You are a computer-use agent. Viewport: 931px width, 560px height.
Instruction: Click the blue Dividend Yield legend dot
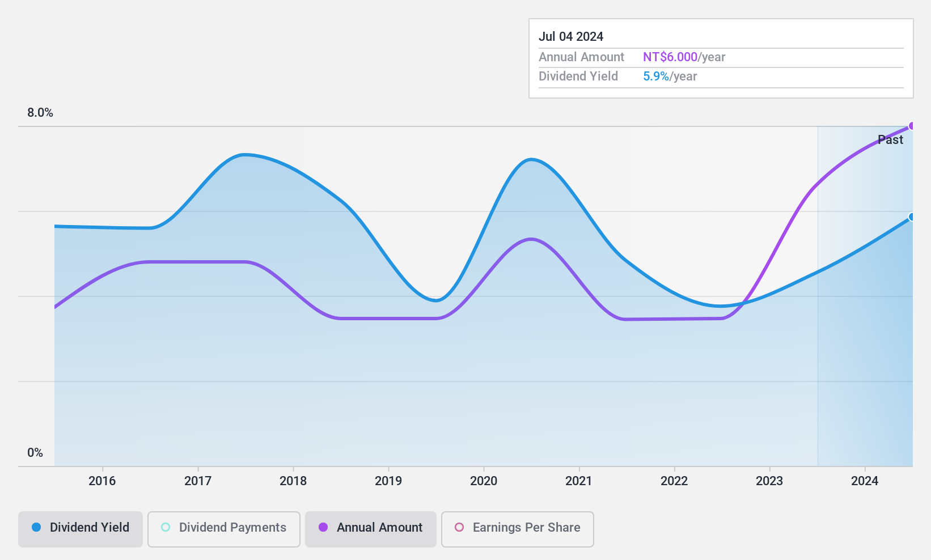click(x=36, y=527)
